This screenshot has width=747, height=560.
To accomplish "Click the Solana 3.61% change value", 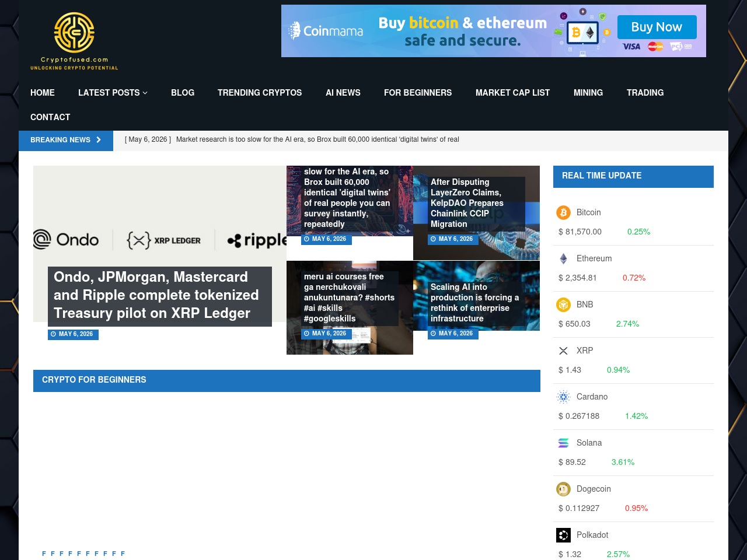I will 623,462.
